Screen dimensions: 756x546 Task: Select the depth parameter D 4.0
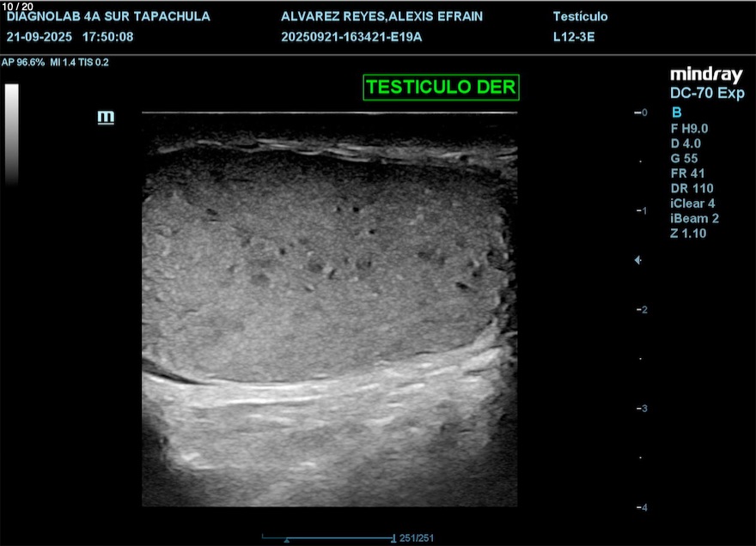[x=687, y=143]
